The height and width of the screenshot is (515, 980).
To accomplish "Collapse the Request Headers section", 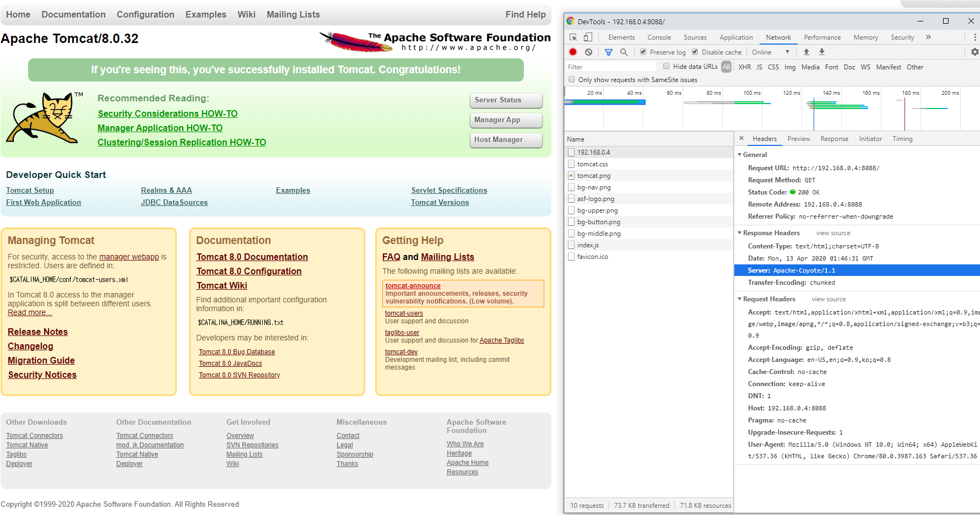I will pos(739,299).
